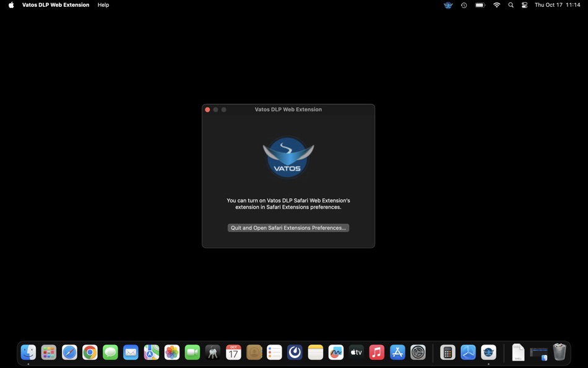Screen dimensions: 588x368
Task: Click Quit and Open Safari Extensions Preferences button
Action: click(288, 228)
